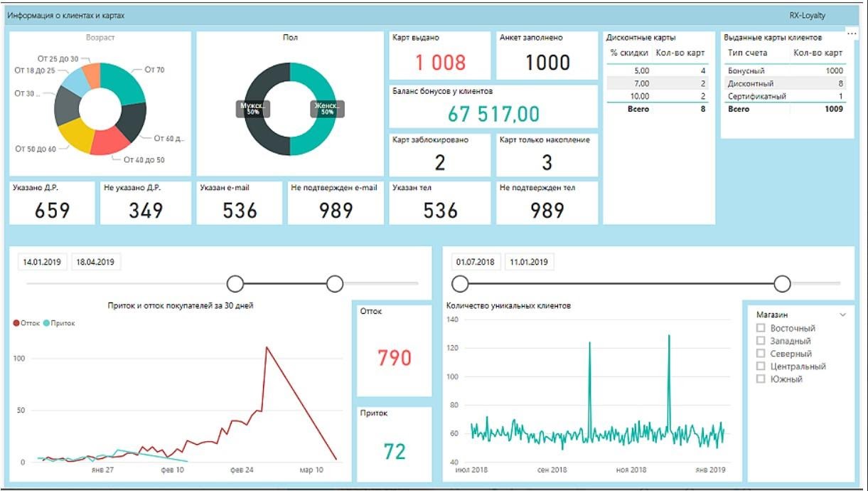The width and height of the screenshot is (868, 491).
Task: Sort by the % скидки column header
Action: coord(629,53)
